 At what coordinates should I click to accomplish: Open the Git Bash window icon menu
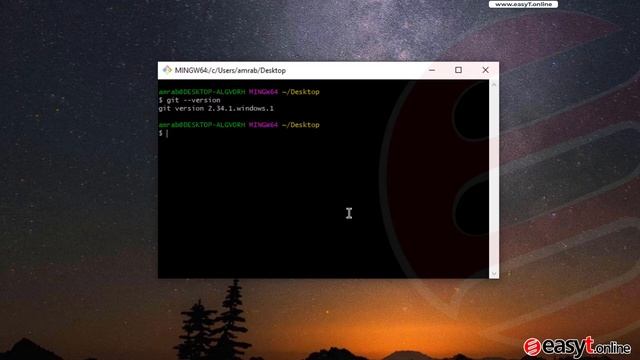point(167,70)
